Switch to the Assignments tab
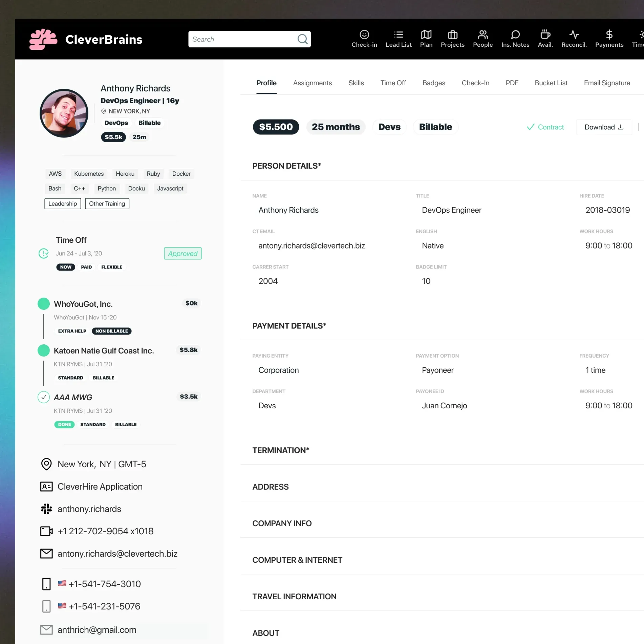 [x=312, y=83]
